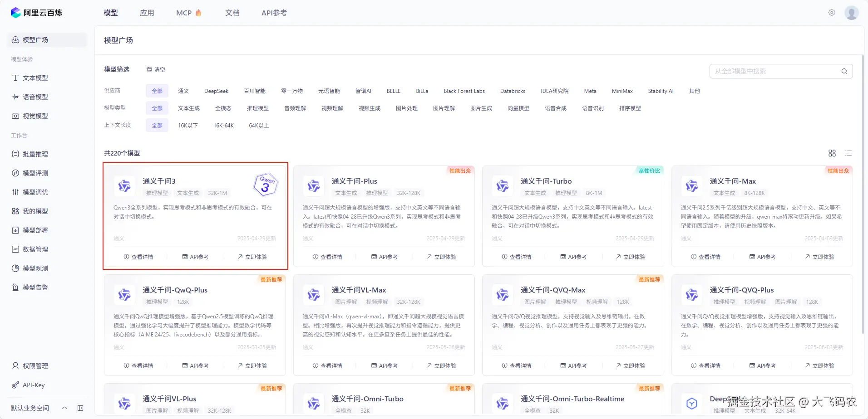Screen dimensions: 868x419
Task: Click the 模型告警 bell icon
Action: (x=15, y=287)
